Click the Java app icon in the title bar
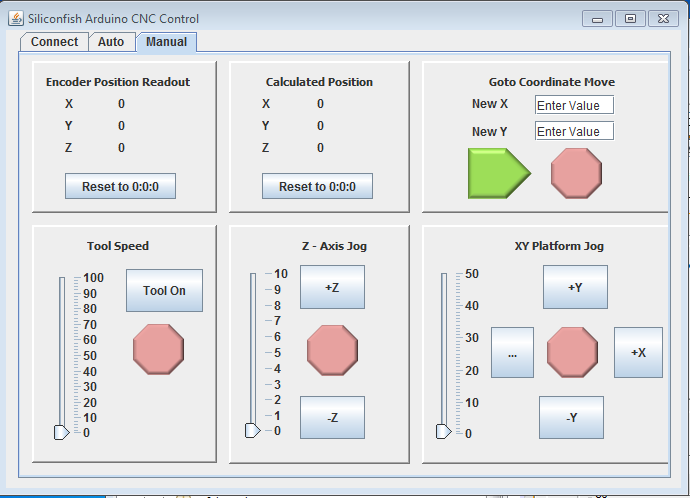Image resolution: width=690 pixels, height=498 pixels. (16, 18)
